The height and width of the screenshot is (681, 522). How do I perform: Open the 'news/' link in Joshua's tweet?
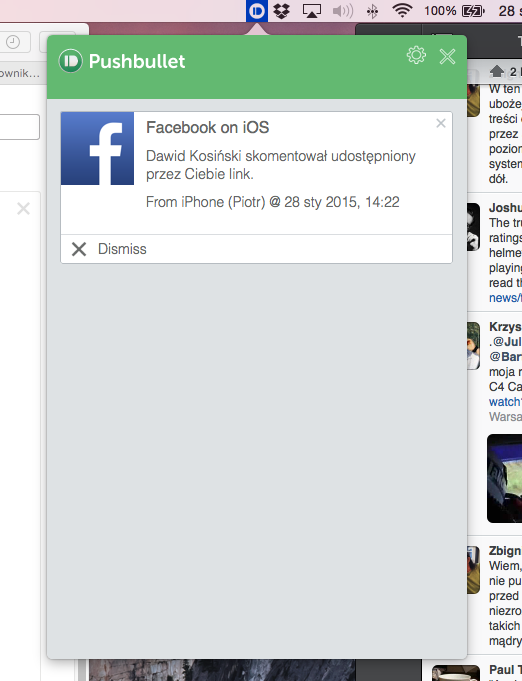coord(505,298)
